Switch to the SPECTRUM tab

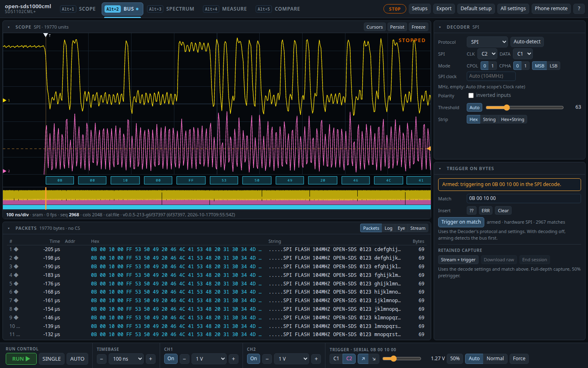pos(171,9)
